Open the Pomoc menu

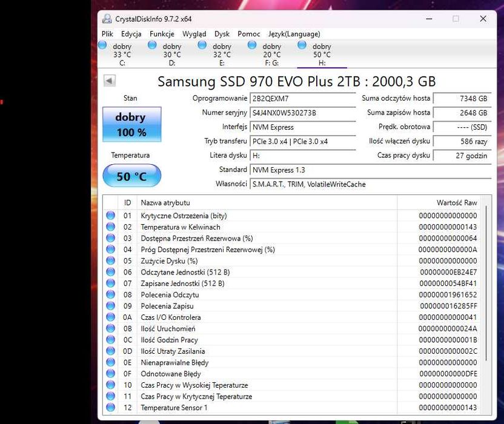(x=249, y=34)
